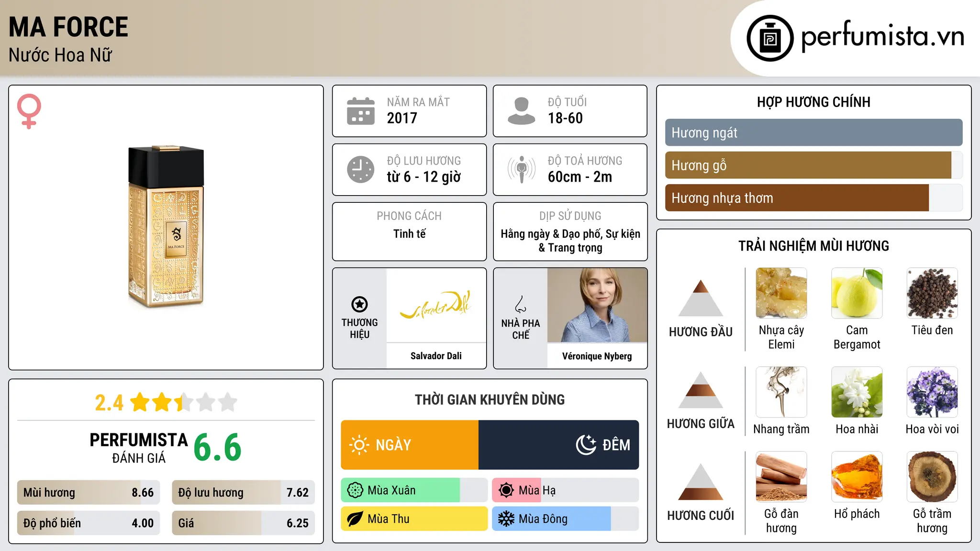
Task: Click the Hương gỗ accord bar
Action: (813, 165)
